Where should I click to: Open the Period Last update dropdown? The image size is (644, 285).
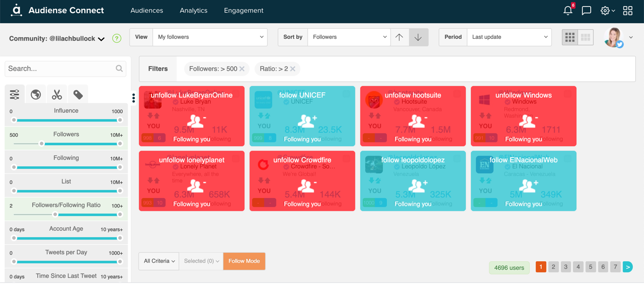click(x=509, y=37)
